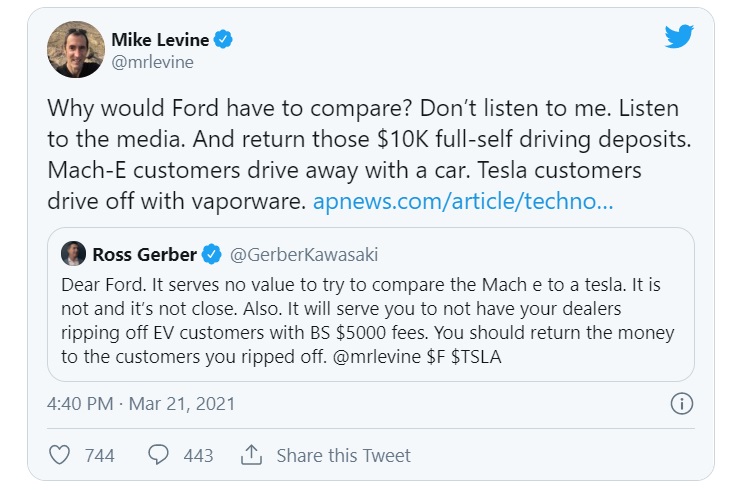The image size is (732, 490).
Task: Click the 4:40 PM Mar 21, 2021 timestamp
Action: tap(141, 404)
